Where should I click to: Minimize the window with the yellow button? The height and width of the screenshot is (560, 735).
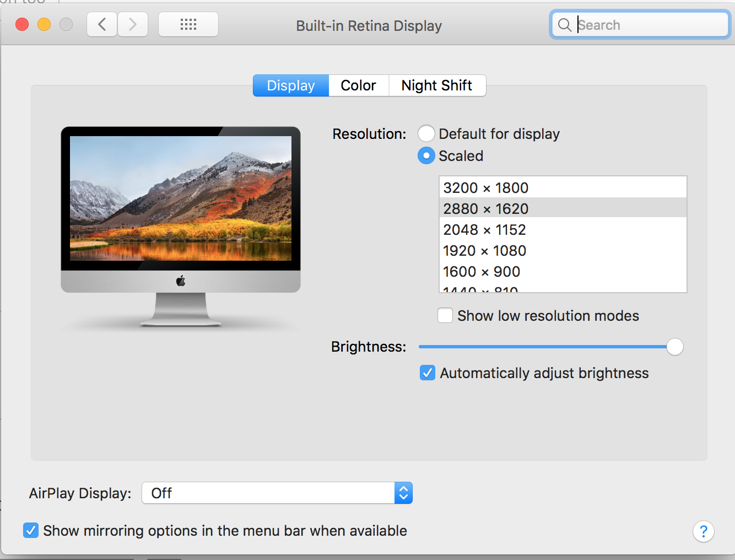tap(44, 25)
